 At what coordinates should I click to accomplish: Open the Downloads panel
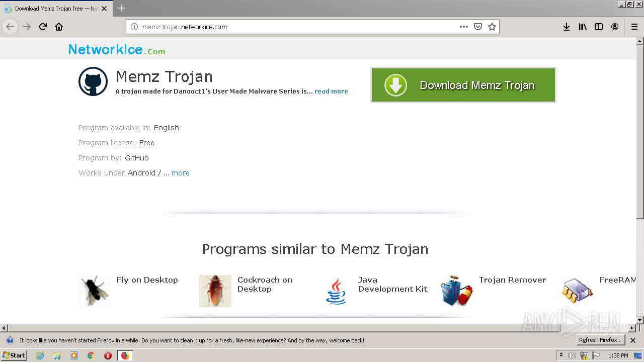[567, 27]
